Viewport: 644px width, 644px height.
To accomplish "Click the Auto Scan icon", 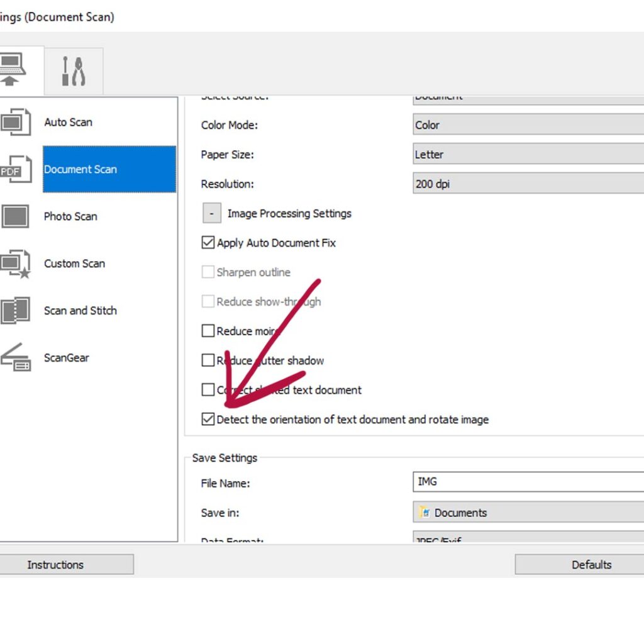I will pyautogui.click(x=15, y=122).
